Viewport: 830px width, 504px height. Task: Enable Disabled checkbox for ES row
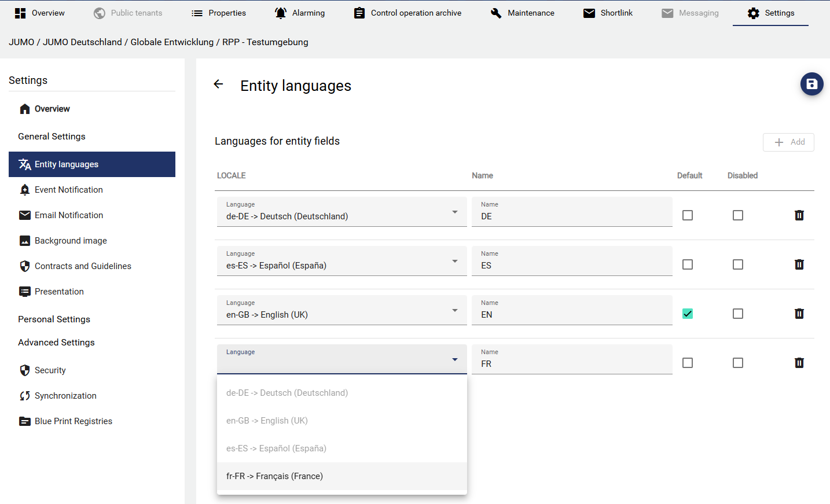[738, 264]
